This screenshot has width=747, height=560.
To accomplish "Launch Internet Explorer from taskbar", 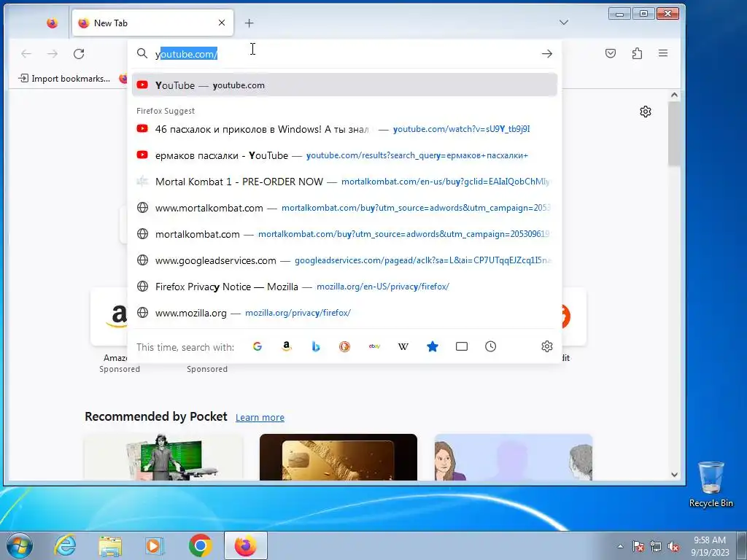I will pos(65,545).
